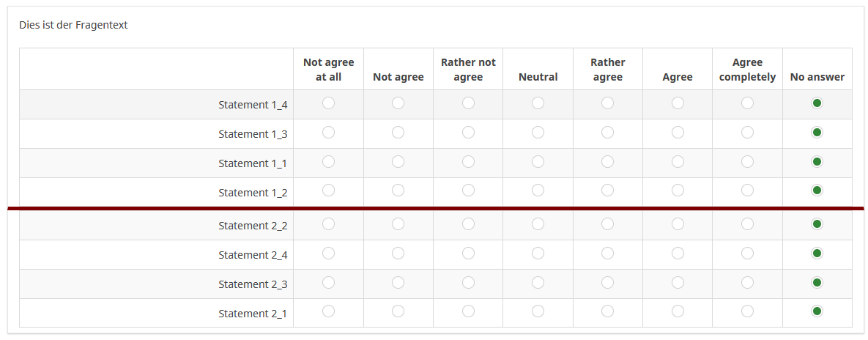Click 'No answer' radio for Statement 1_4
This screenshot has width=868, height=340.
coord(817,103)
